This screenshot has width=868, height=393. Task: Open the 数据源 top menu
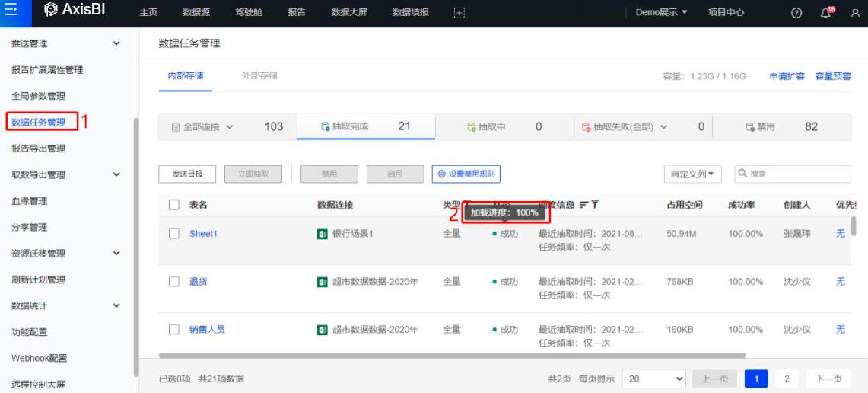click(x=196, y=12)
